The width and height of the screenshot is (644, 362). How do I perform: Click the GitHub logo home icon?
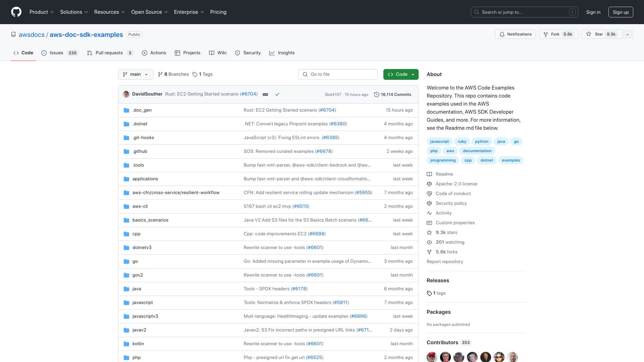(16, 12)
